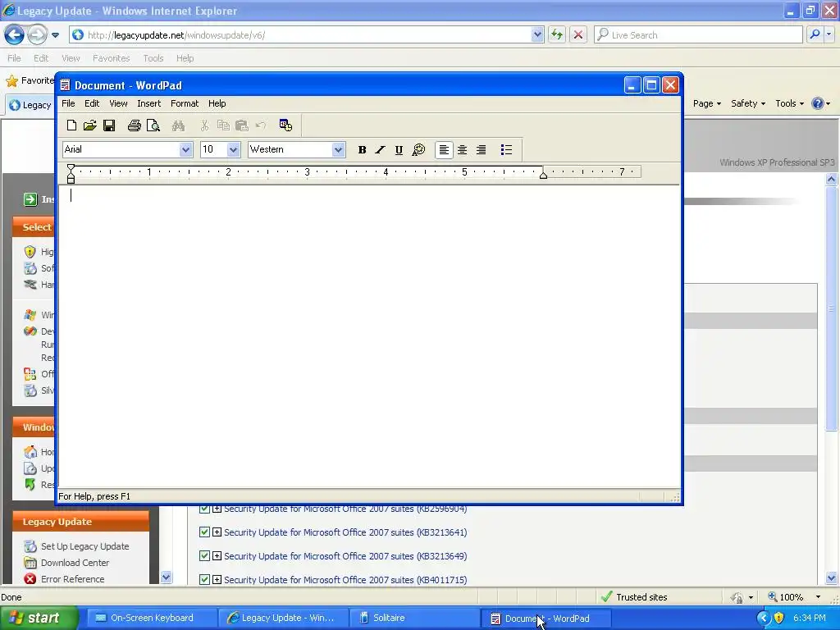This screenshot has height=630, width=840.
Task: Insert Date/Time using WordPad toolbar icon
Action: click(x=285, y=126)
